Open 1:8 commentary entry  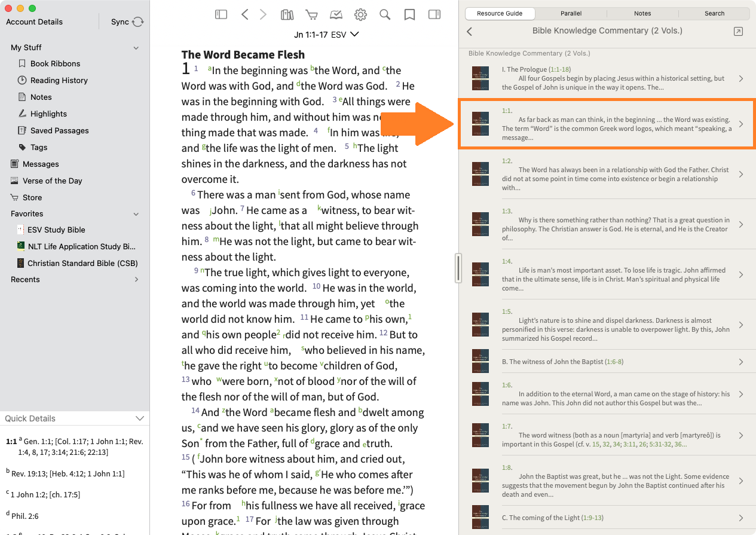[x=607, y=481]
